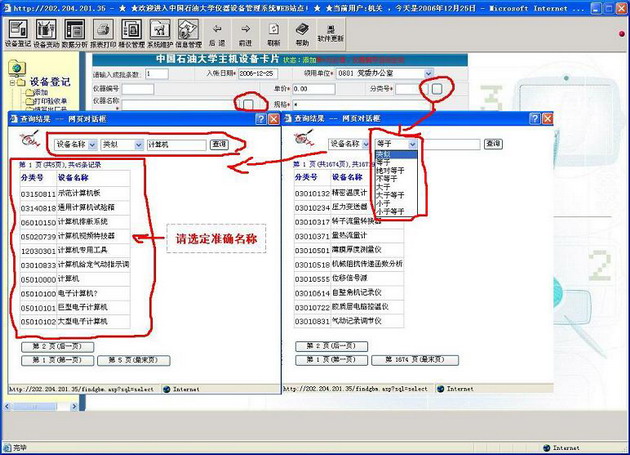Click the 软件更新 update icon

click(331, 33)
